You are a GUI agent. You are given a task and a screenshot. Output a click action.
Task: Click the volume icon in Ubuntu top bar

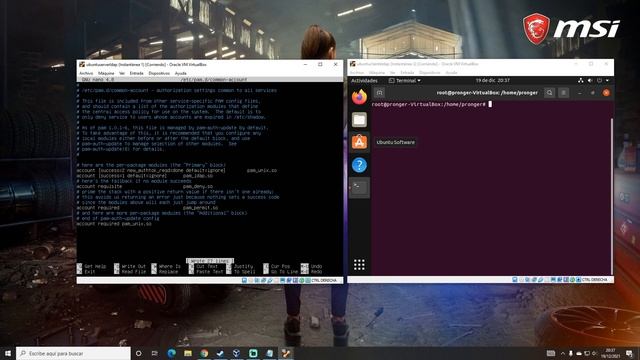(590, 80)
